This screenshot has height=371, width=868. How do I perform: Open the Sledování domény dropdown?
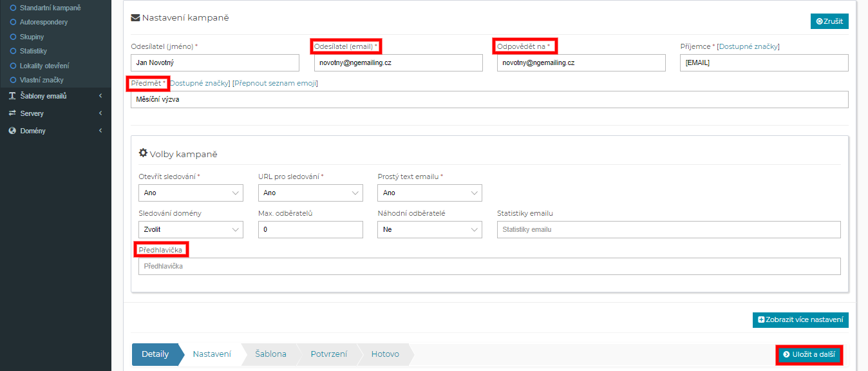click(x=191, y=229)
